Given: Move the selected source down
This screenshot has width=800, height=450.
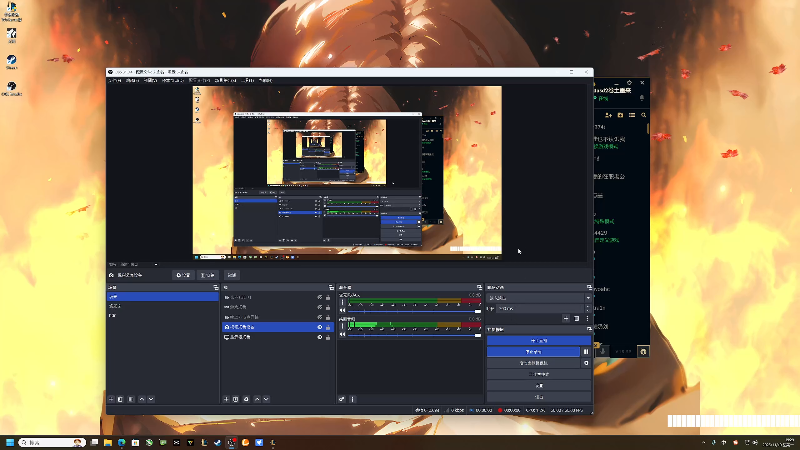Looking at the screenshot, I should [266, 399].
